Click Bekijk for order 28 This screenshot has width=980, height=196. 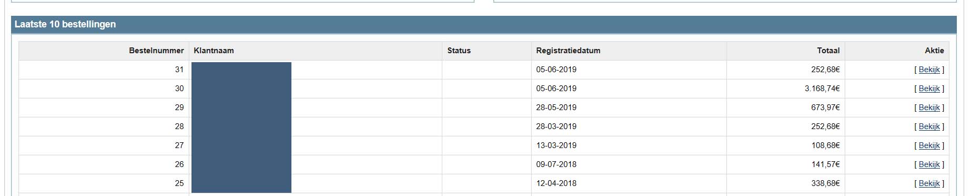point(929,126)
